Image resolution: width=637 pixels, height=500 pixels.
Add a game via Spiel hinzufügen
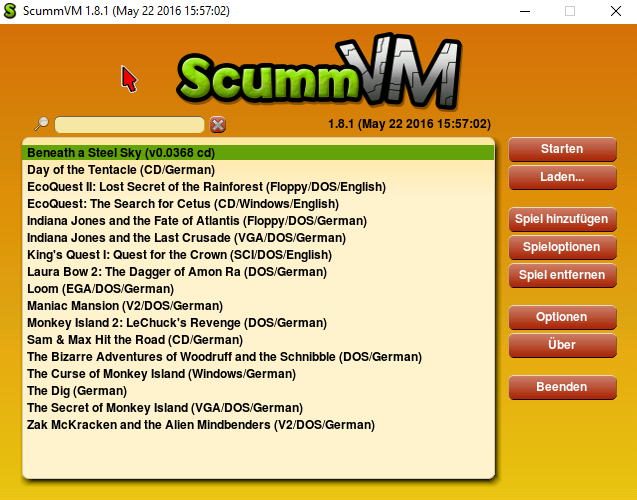562,219
